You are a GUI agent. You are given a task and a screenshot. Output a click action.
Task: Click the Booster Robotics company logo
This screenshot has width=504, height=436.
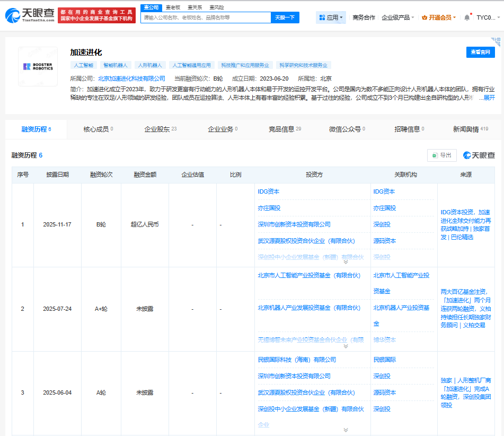click(38, 67)
